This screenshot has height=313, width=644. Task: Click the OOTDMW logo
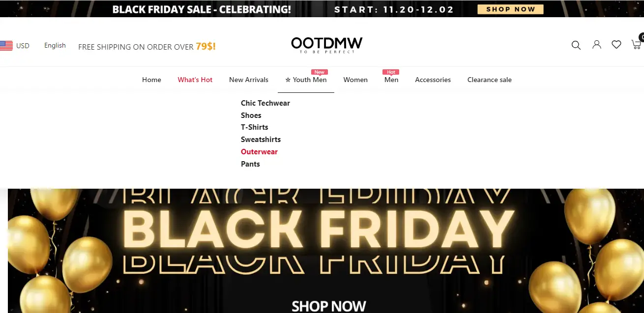click(x=326, y=45)
